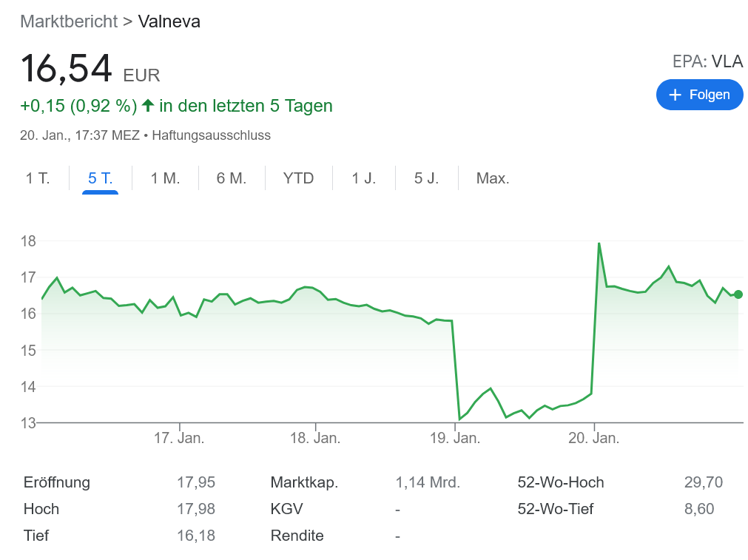Switch to the 5 T. chart view
The image size is (748, 560).
coord(98,178)
